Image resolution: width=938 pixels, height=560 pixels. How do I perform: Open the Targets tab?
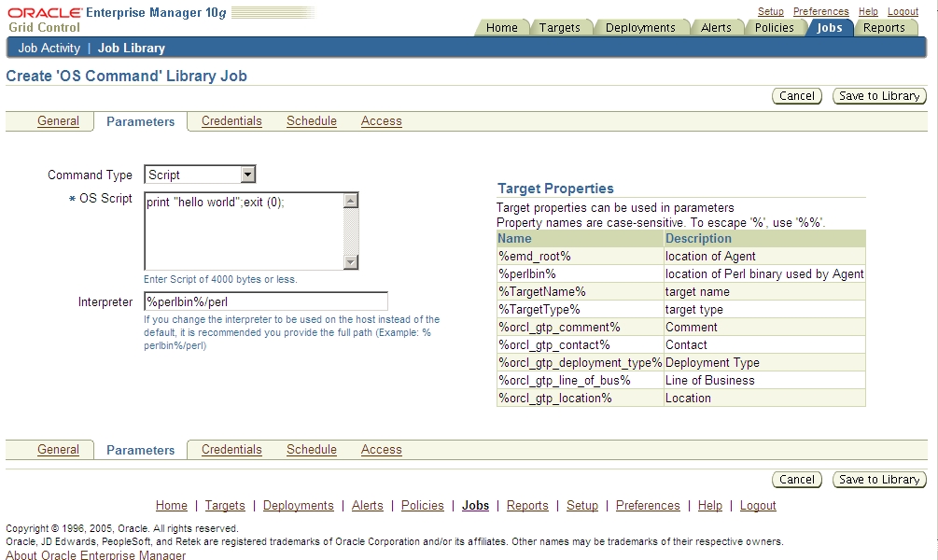point(559,27)
